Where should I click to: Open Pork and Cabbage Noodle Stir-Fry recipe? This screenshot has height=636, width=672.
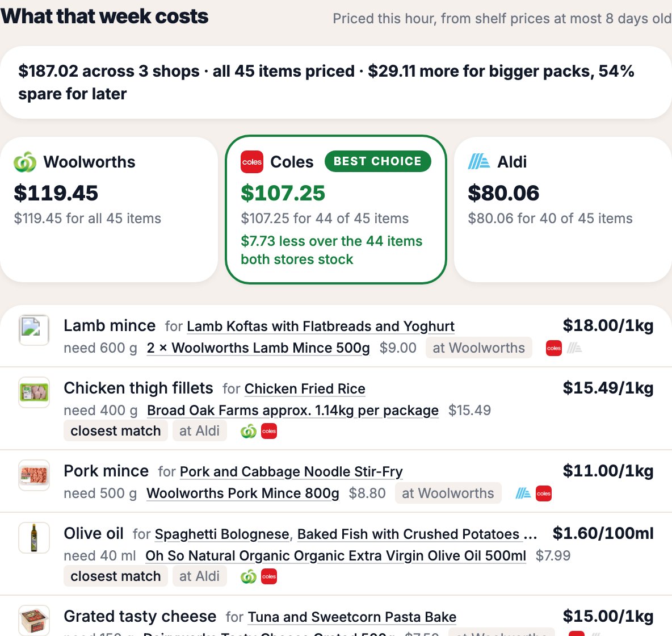pyautogui.click(x=291, y=472)
